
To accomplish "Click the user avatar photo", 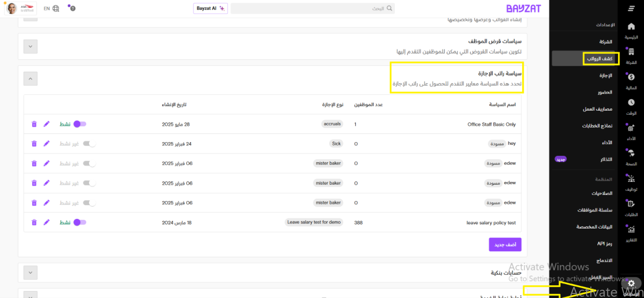I will (x=11, y=8).
